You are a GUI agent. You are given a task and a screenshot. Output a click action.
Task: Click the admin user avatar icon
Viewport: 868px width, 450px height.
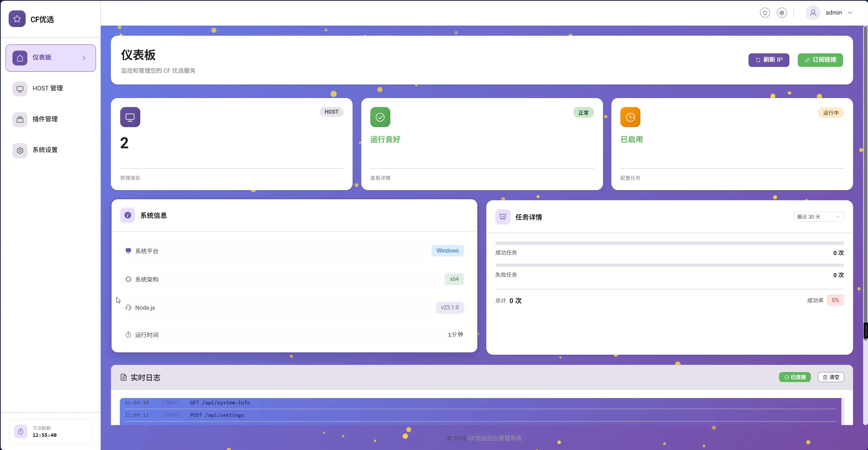tap(813, 13)
